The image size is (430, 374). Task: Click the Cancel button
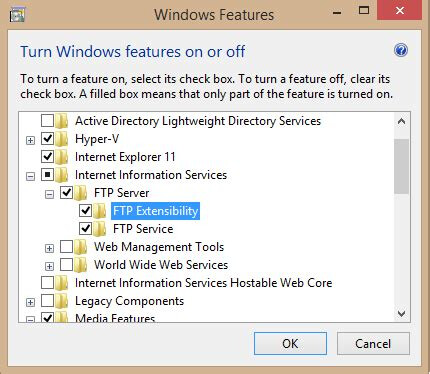click(x=373, y=343)
